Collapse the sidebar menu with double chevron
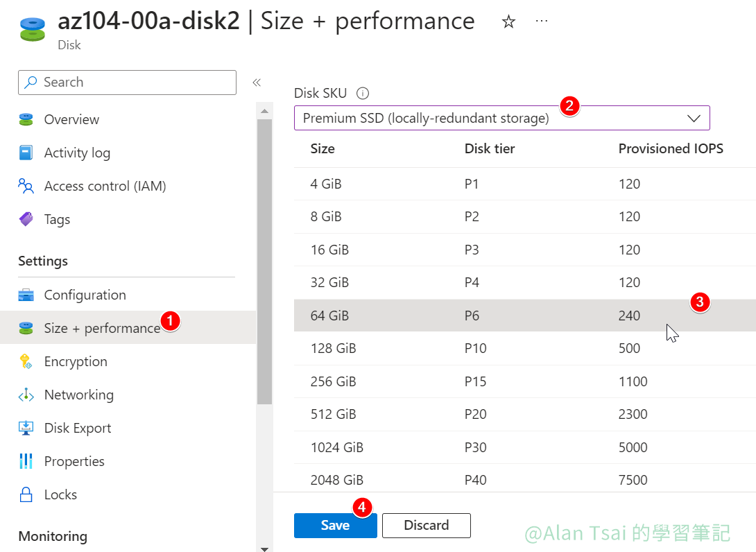The width and height of the screenshot is (756, 552). tap(257, 83)
